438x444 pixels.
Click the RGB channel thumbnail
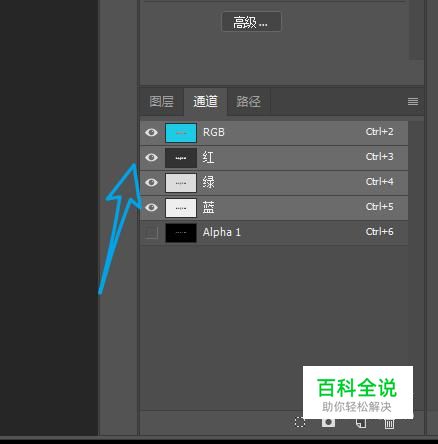(x=181, y=133)
